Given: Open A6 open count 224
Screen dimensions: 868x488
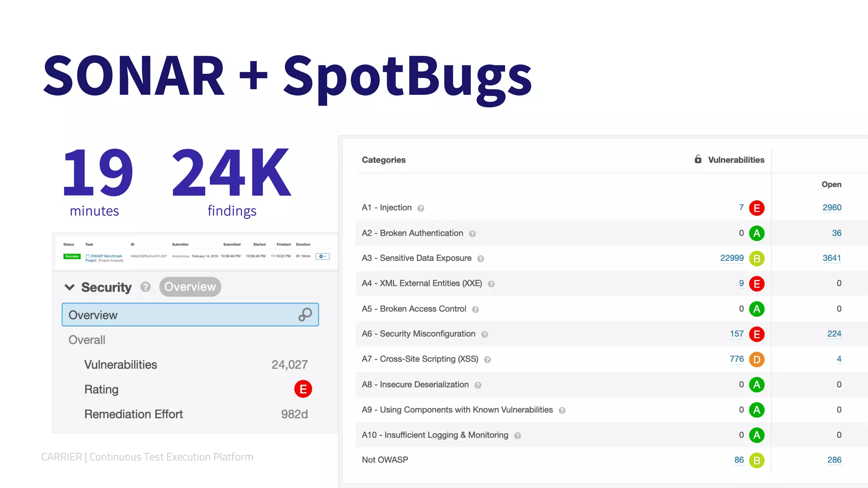Looking at the screenshot, I should [x=834, y=334].
